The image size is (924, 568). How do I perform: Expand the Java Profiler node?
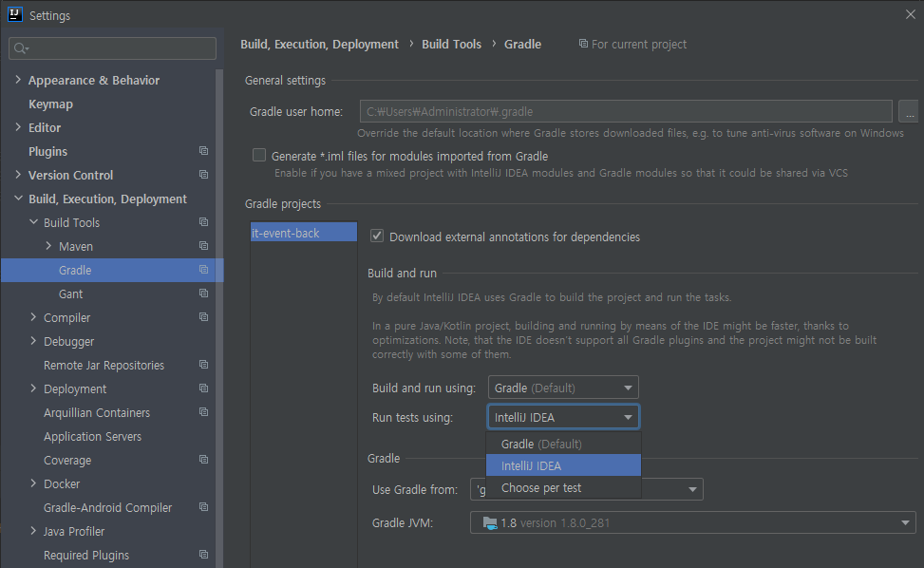(33, 531)
